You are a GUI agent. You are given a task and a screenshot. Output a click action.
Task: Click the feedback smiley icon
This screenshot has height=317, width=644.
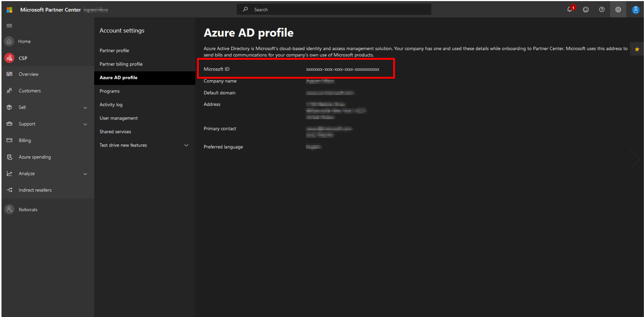[x=586, y=10]
